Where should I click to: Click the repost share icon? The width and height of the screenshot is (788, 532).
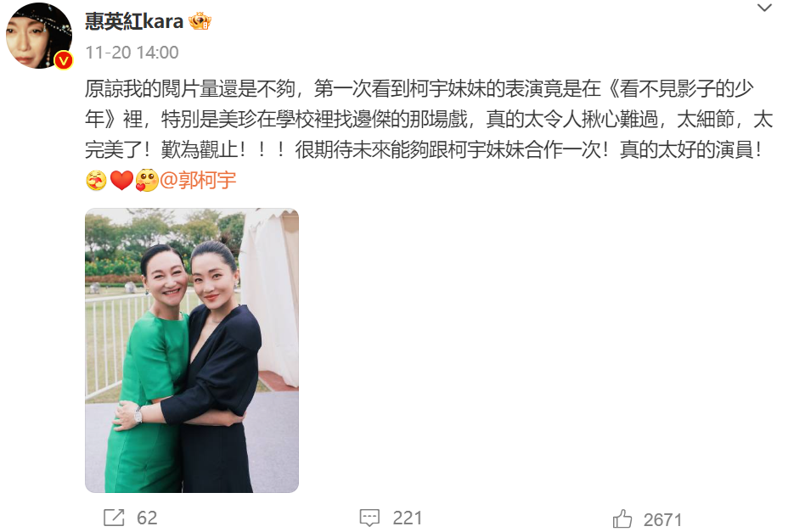(x=114, y=518)
